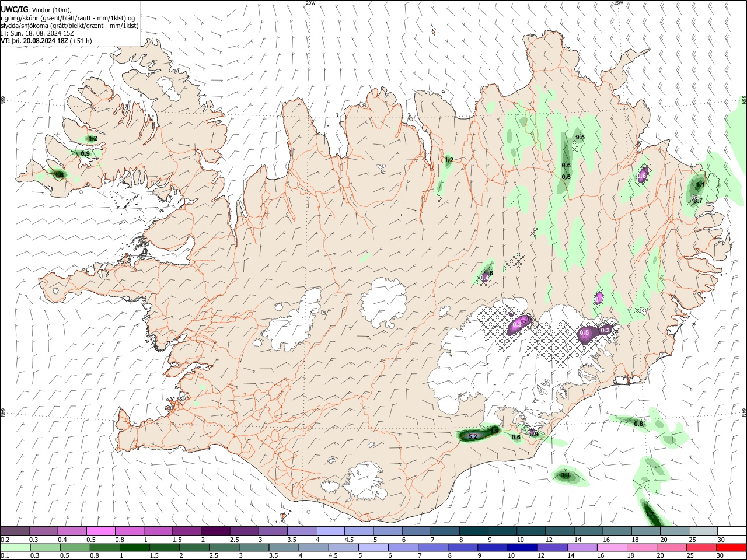Select the light pink 16 rain swatch
This screenshot has height=560, width=747.
[x=613, y=548]
